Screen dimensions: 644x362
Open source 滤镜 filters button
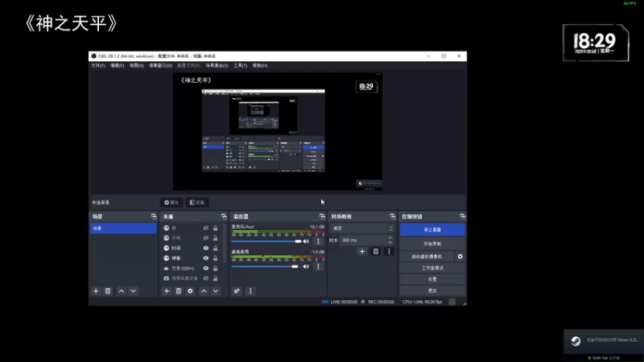pyautogui.click(x=197, y=203)
